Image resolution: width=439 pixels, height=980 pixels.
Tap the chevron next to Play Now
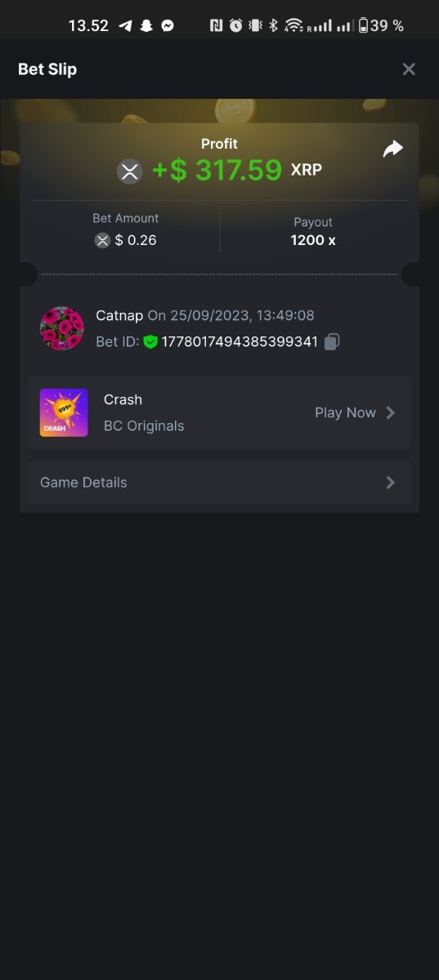click(391, 412)
